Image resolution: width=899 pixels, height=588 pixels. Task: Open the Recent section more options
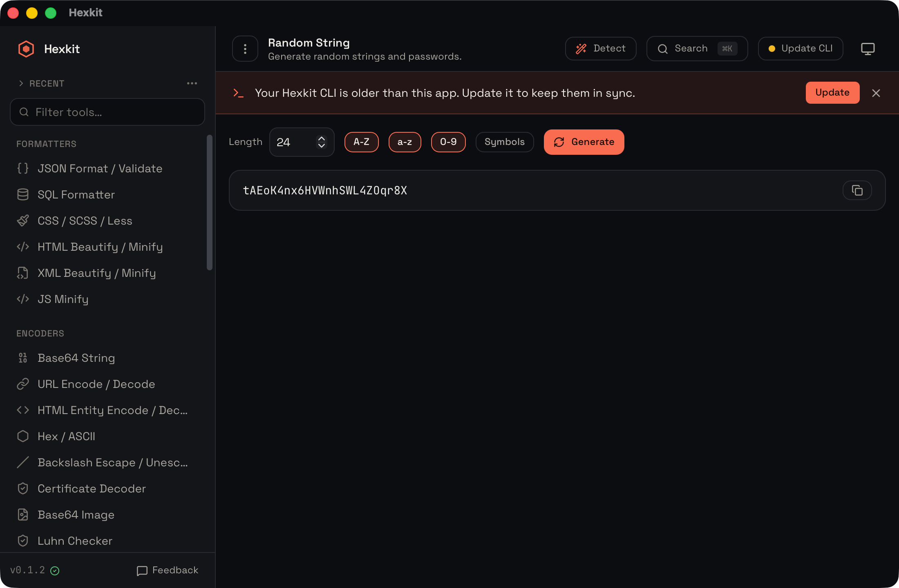(x=192, y=83)
